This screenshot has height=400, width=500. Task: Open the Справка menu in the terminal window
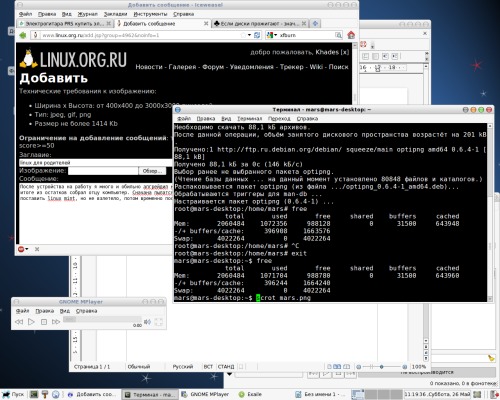tap(307, 118)
